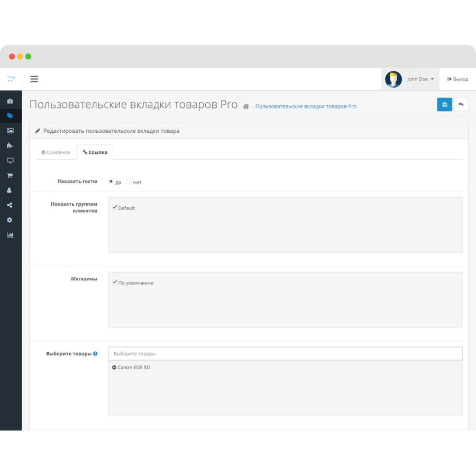Remove Canon EOS 5D from list

click(114, 368)
